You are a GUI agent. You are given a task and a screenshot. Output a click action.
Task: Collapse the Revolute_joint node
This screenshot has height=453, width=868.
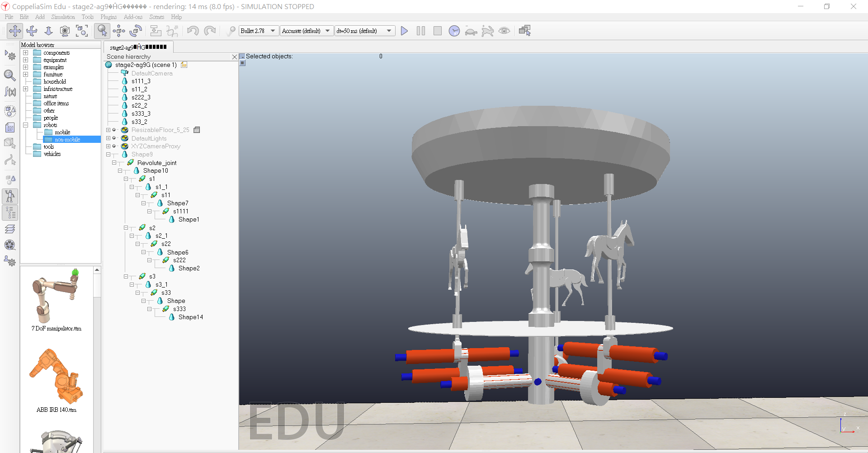[x=114, y=162]
